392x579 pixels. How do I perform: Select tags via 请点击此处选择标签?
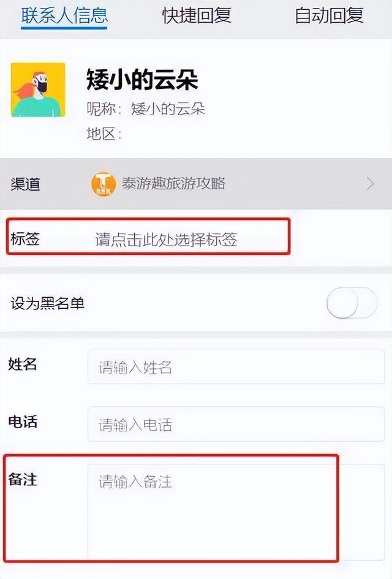pos(166,240)
